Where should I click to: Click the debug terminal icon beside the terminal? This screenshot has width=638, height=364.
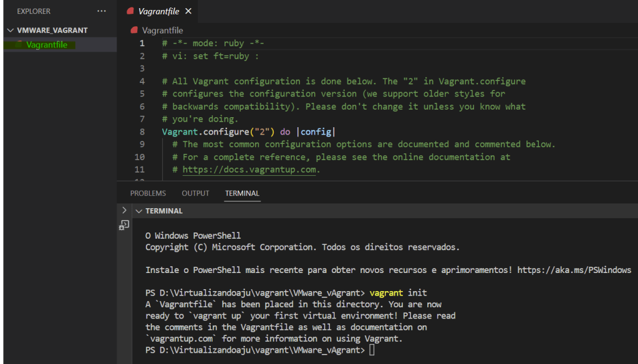(124, 225)
